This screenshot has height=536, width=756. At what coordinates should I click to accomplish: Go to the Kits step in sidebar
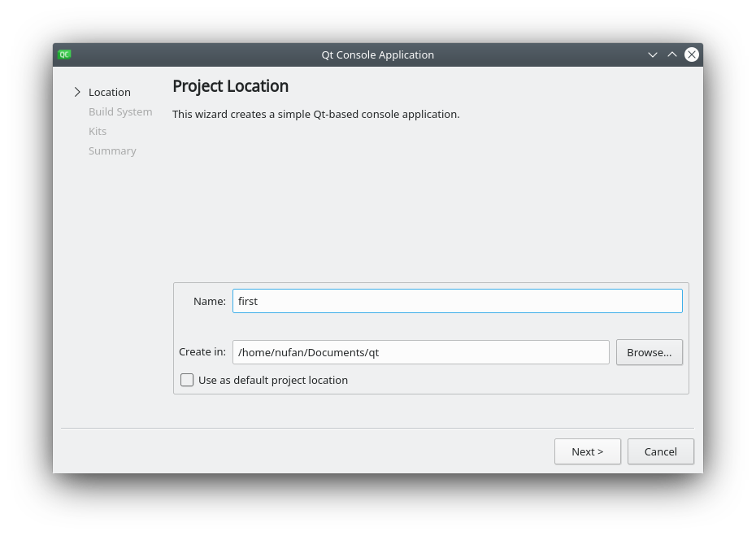pyautogui.click(x=98, y=131)
